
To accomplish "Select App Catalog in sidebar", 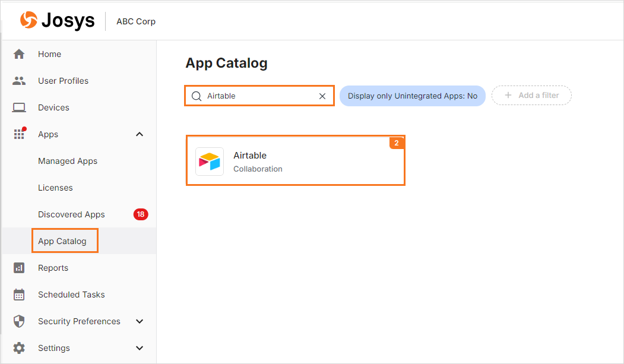I will click(62, 241).
